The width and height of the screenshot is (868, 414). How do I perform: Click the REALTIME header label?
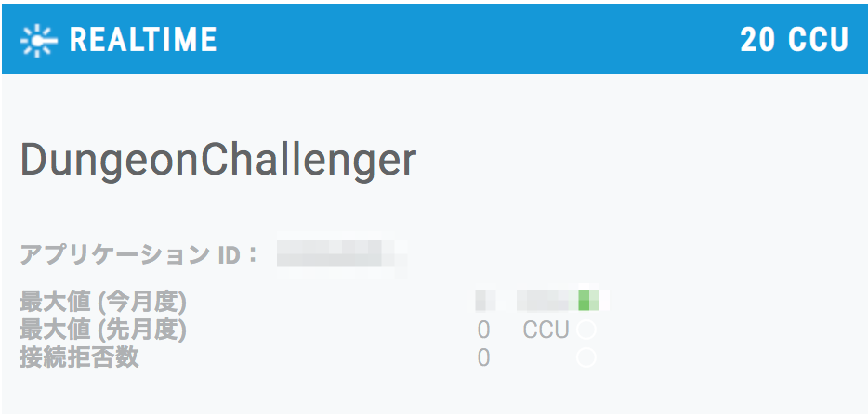[143, 40]
